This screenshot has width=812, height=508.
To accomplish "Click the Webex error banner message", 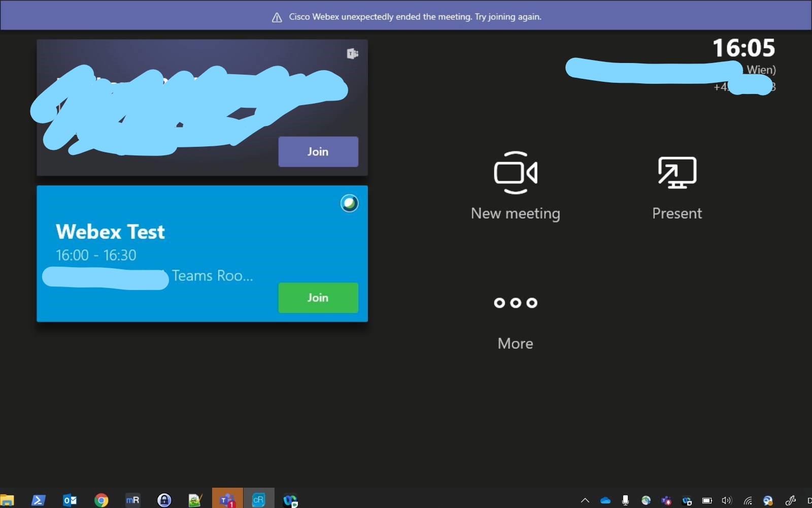I will (x=414, y=16).
